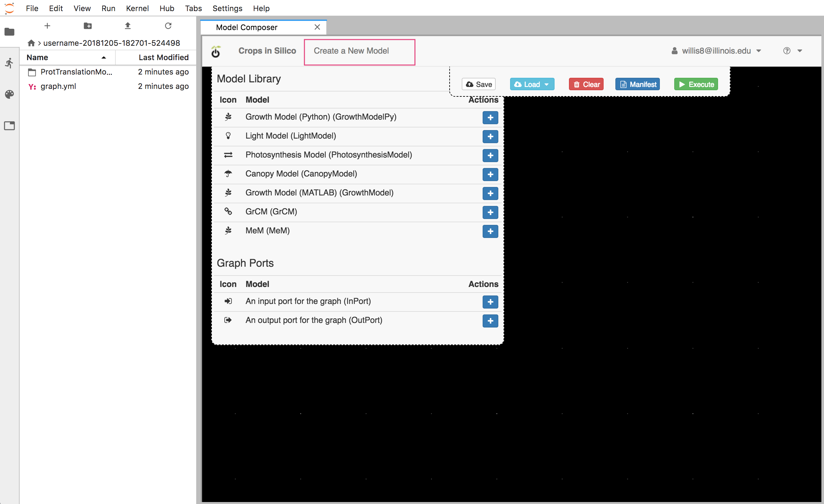The width and height of the screenshot is (824, 504).
Task: Click the Canopy Model umbrella icon
Action: tap(228, 174)
